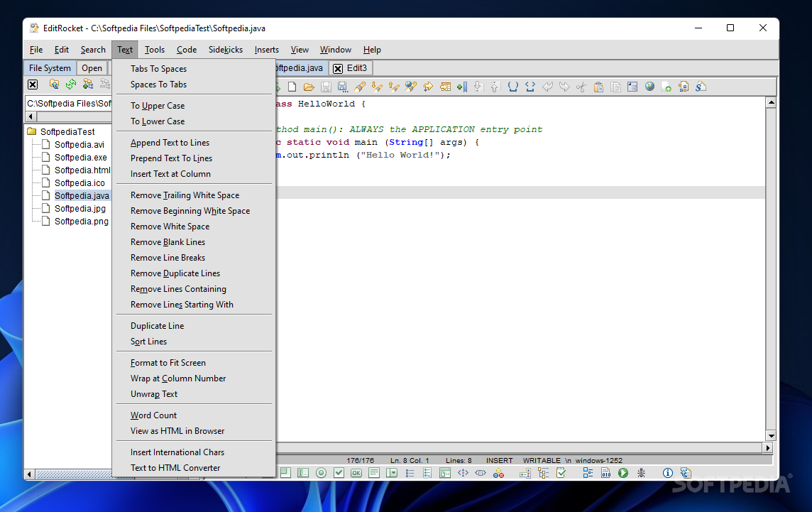Select Softpedia.java in file tree

82,195
